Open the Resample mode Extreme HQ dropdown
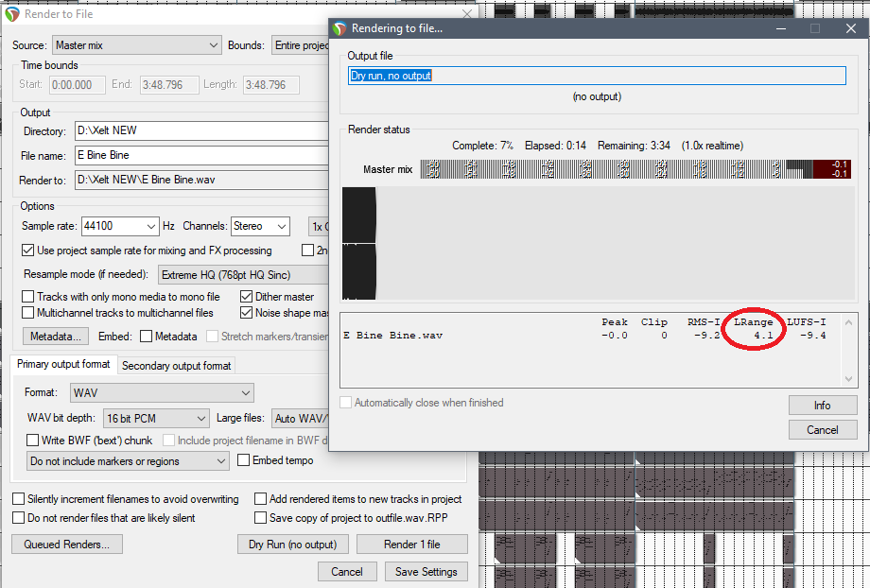Screen dimensions: 870x588 click(x=244, y=275)
